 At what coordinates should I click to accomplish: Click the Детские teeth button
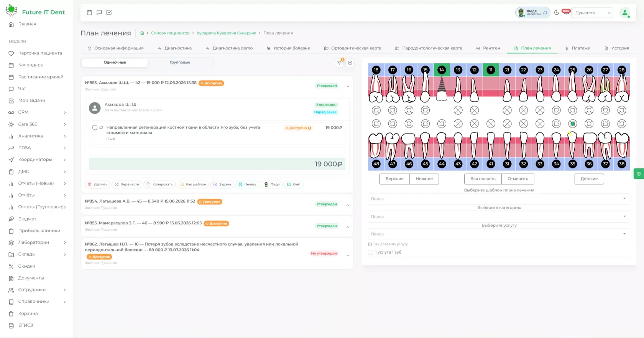(589, 179)
